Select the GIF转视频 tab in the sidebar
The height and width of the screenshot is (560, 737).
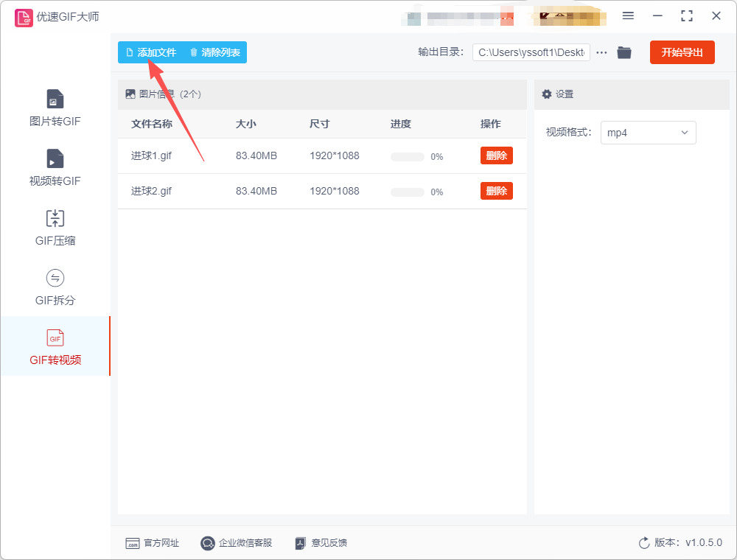(x=55, y=347)
